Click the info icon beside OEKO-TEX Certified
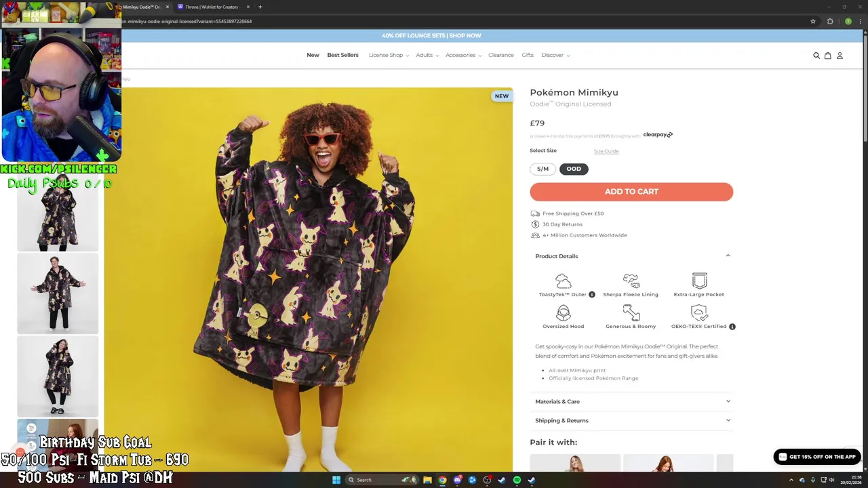The image size is (868, 488). click(732, 326)
